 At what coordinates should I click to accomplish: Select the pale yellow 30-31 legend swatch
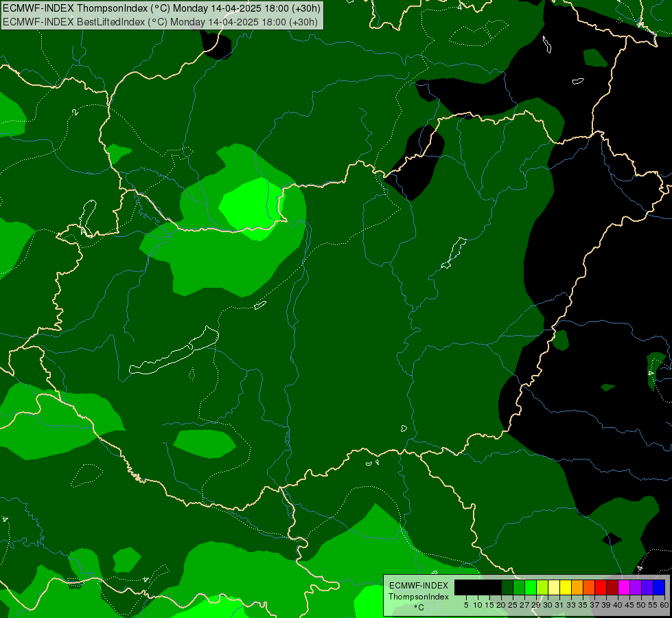(554, 587)
